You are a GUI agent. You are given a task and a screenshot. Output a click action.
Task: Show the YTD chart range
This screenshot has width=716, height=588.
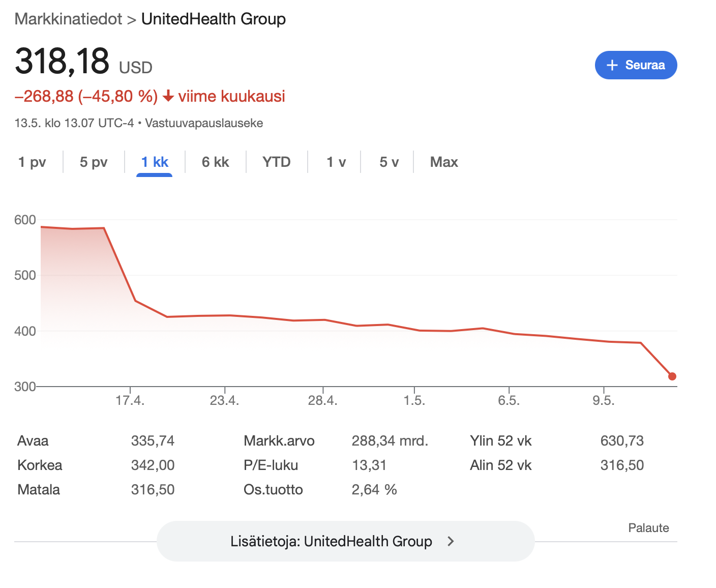click(x=277, y=162)
